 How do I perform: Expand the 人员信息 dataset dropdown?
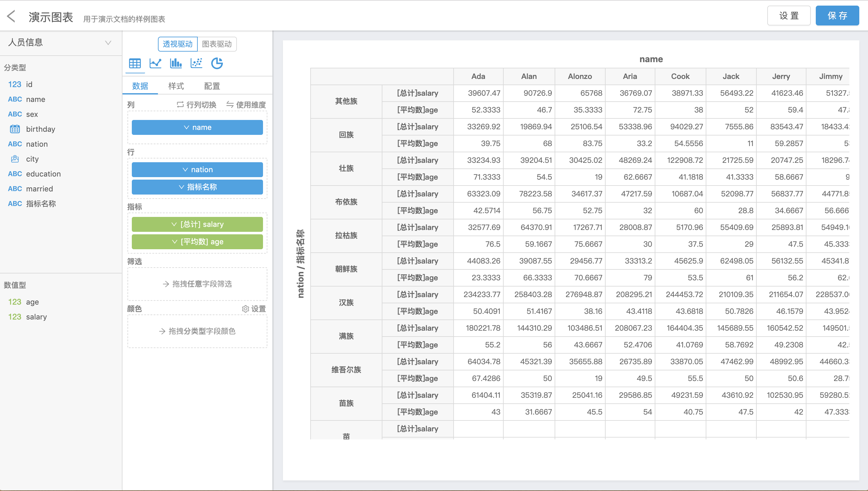[108, 43]
